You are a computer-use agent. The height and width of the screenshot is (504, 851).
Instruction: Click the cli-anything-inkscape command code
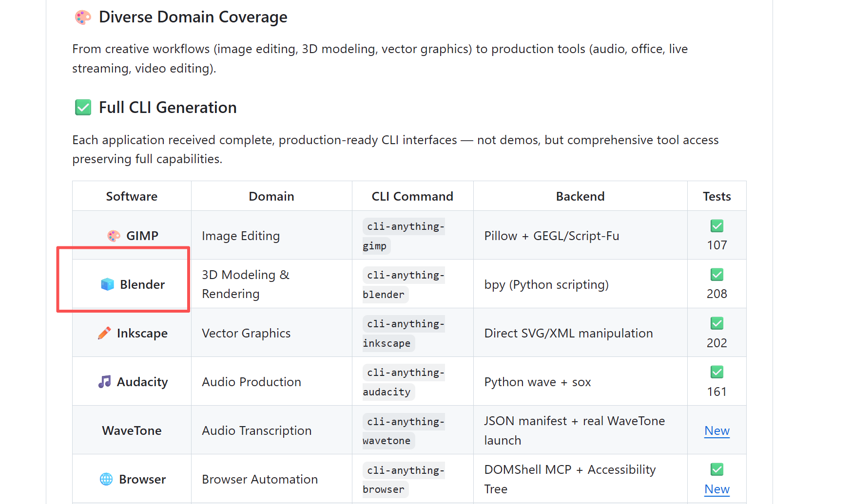404,334
